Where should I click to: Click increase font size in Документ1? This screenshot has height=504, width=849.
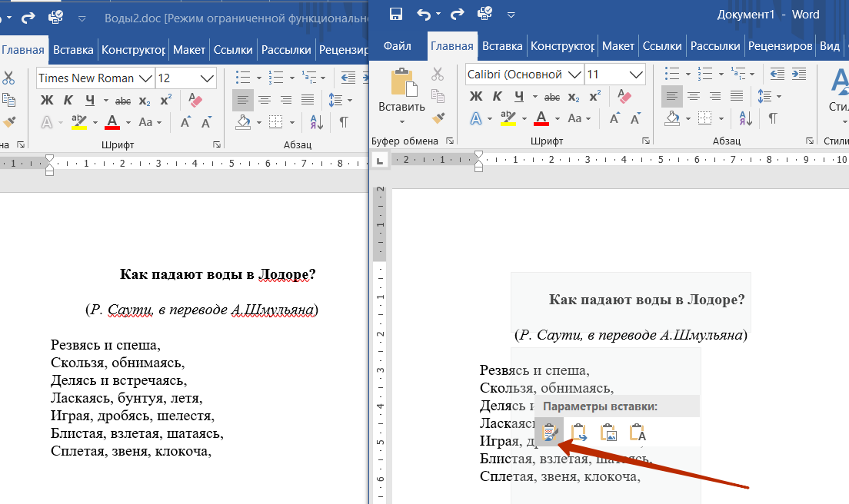614,118
